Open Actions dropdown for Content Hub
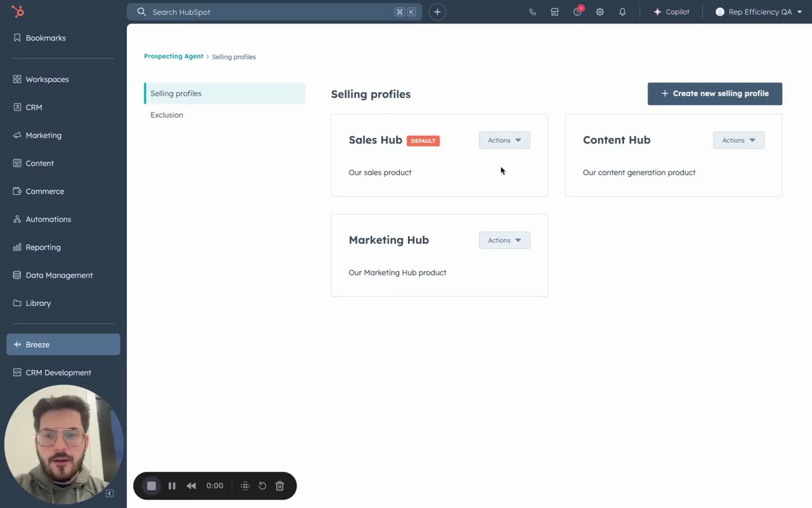 (x=738, y=140)
